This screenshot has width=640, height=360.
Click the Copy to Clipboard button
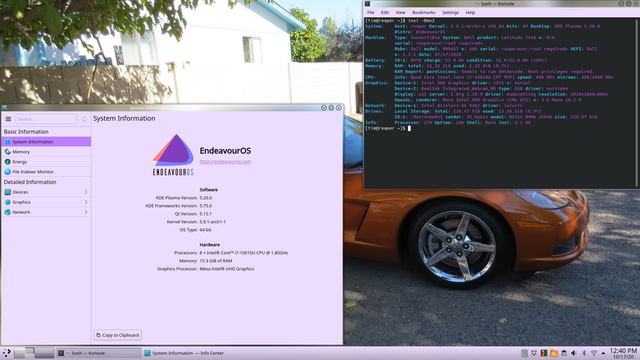pyautogui.click(x=118, y=335)
